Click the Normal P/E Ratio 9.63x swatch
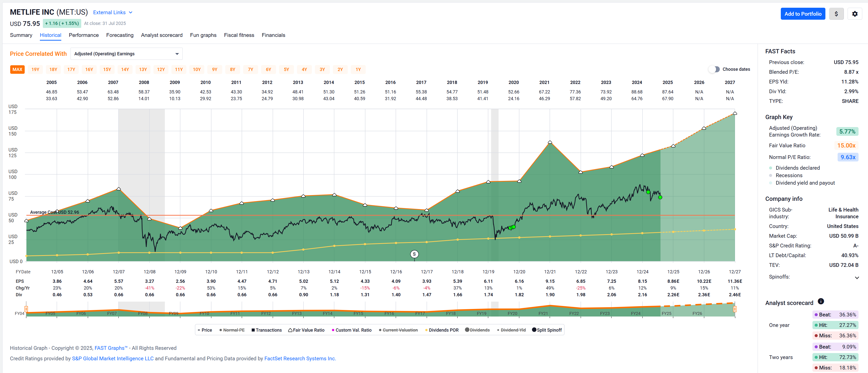Image resolution: width=868 pixels, height=373 pixels. (x=848, y=157)
